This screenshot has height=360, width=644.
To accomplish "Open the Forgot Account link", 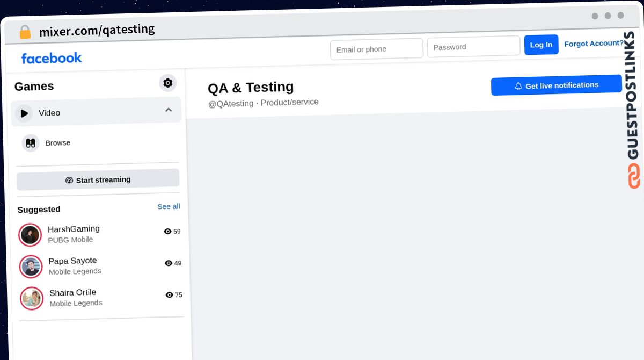I will coord(594,43).
